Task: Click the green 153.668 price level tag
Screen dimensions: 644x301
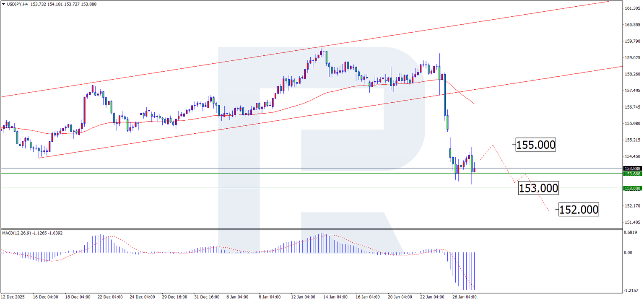Action: pyautogui.click(x=631, y=174)
